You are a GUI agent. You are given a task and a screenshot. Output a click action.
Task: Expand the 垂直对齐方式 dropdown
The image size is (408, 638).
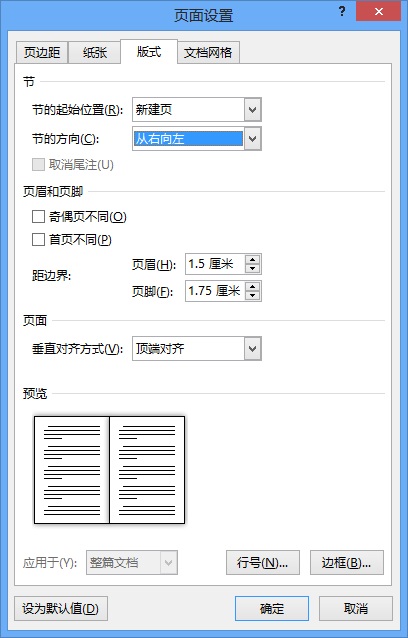point(253,349)
